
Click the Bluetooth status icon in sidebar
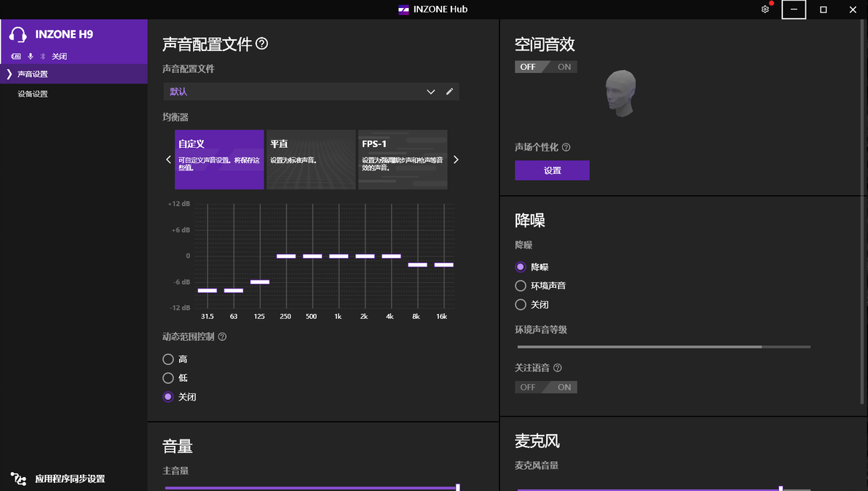pyautogui.click(x=43, y=57)
